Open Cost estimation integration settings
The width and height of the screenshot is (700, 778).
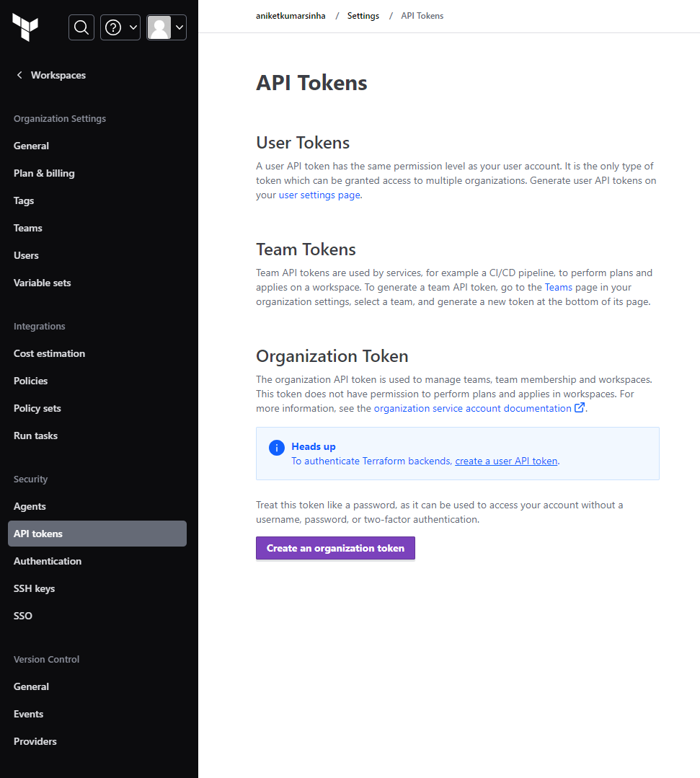click(x=49, y=353)
